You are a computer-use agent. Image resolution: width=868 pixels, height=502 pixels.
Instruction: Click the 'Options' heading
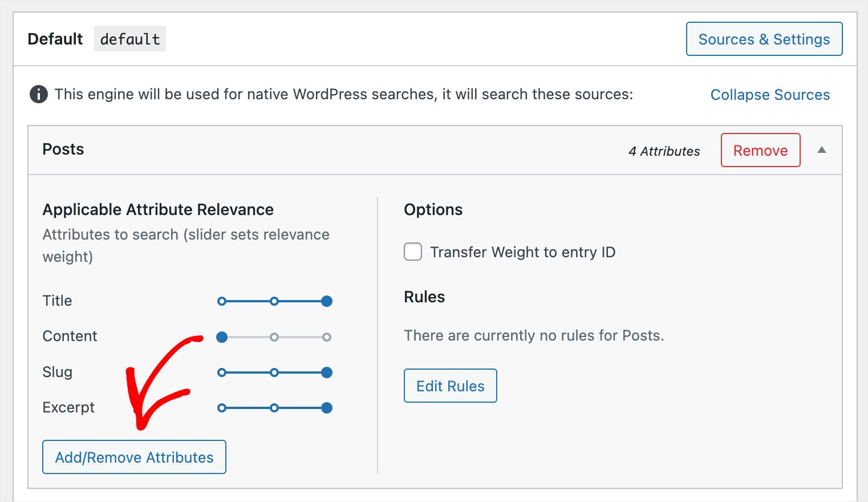coord(433,210)
